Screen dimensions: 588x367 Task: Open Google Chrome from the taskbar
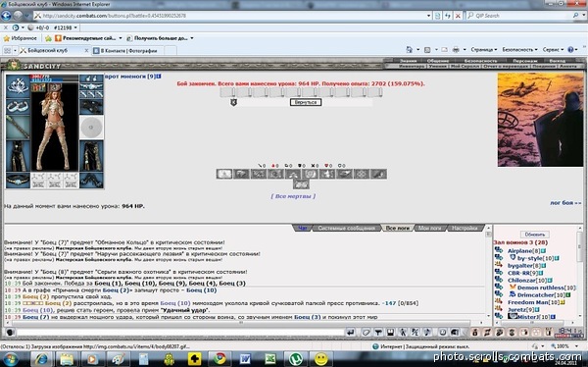point(220,359)
